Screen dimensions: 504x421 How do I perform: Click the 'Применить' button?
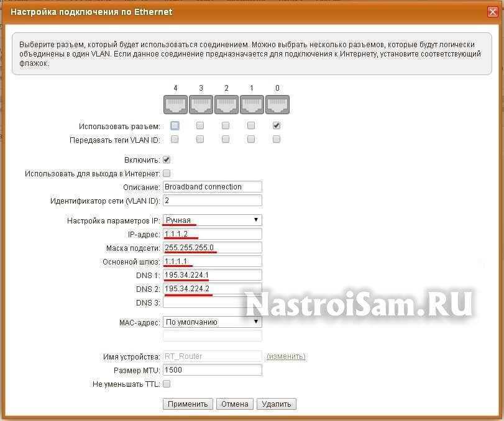click(x=188, y=404)
